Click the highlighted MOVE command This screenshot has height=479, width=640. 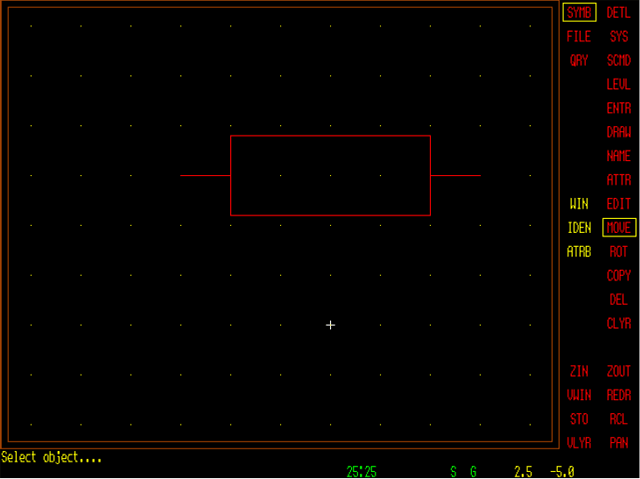(x=619, y=228)
